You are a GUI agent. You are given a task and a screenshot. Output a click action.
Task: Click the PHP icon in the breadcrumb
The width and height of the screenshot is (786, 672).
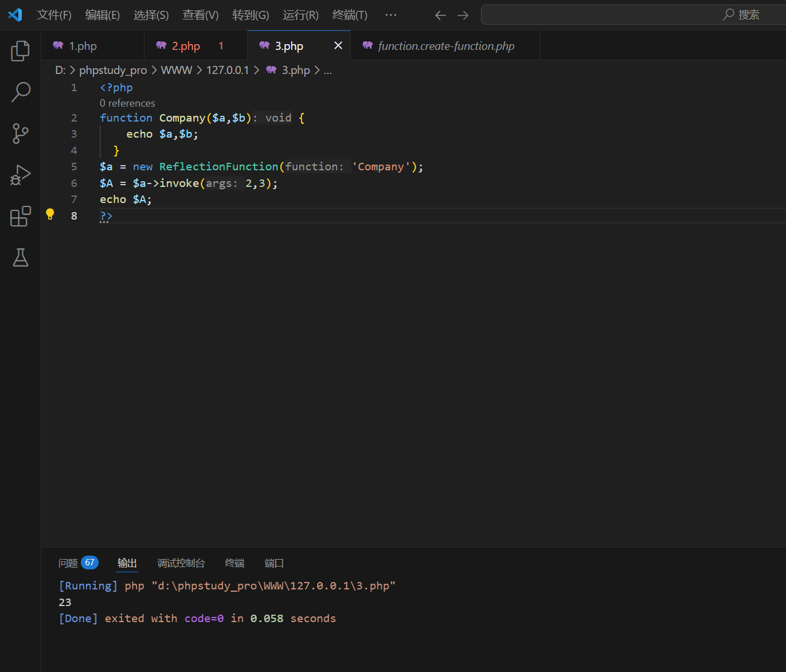pos(271,70)
